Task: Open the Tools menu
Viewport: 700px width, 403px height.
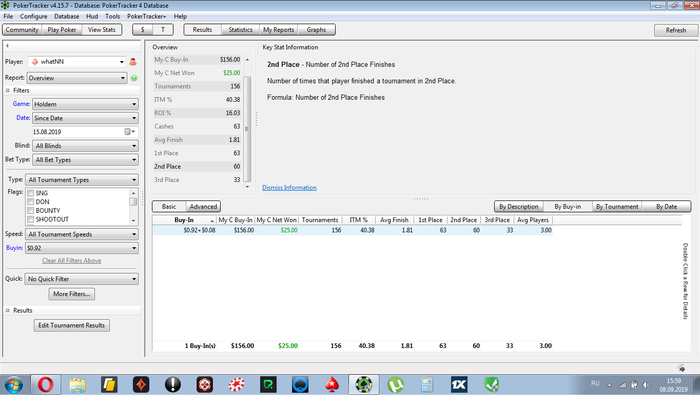Action: tap(112, 17)
